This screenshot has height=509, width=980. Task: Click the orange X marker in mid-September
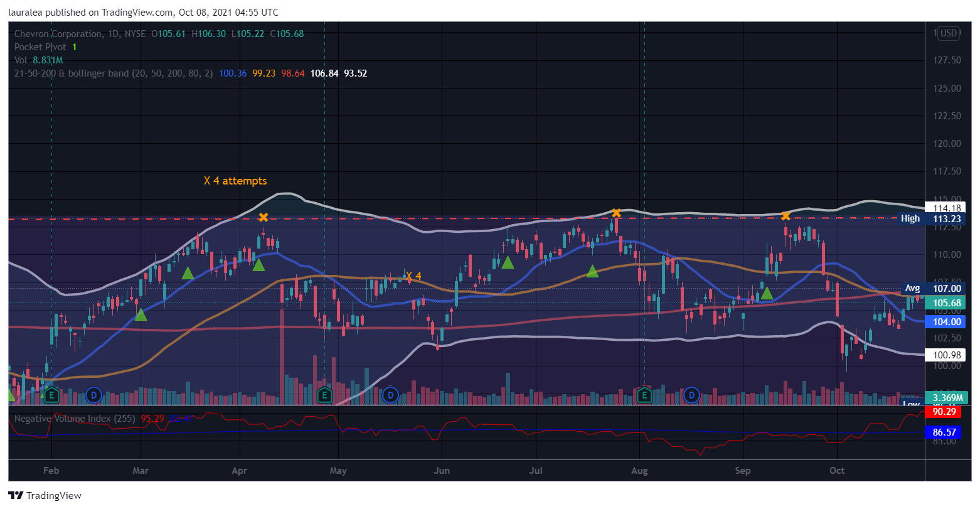(786, 216)
